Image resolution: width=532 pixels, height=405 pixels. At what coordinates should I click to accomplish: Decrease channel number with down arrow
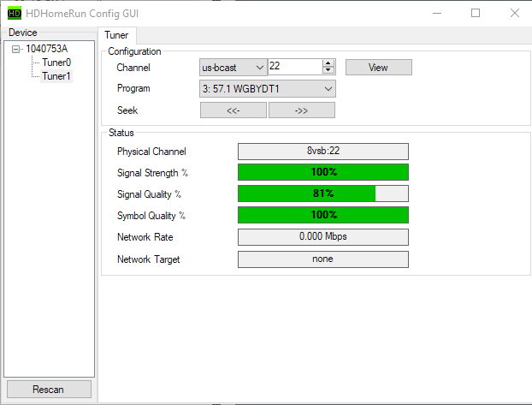328,71
